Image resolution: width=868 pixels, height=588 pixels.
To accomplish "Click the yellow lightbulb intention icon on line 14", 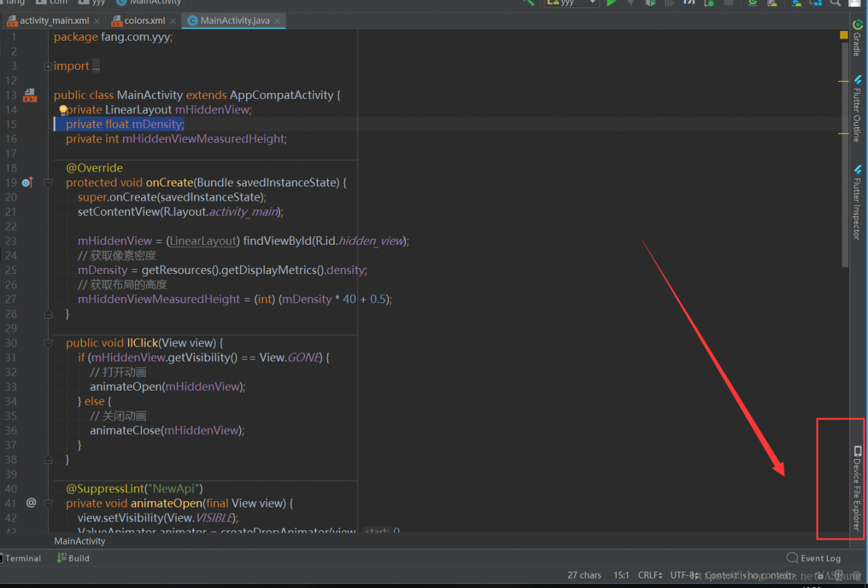I will tap(63, 109).
